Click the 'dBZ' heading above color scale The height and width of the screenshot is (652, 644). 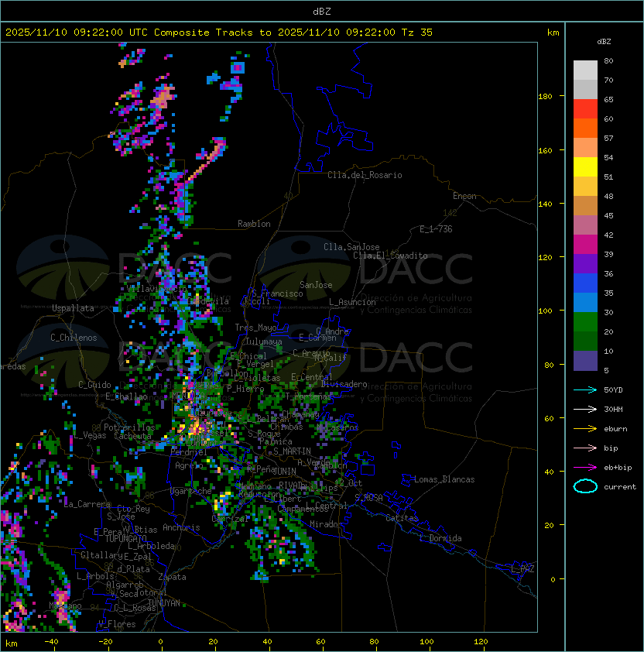pos(604,41)
